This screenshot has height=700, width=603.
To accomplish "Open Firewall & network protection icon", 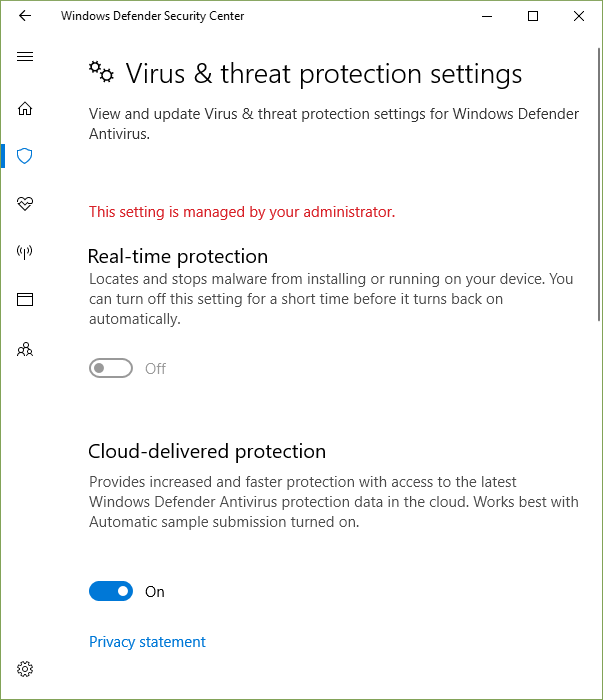I will pos(25,252).
